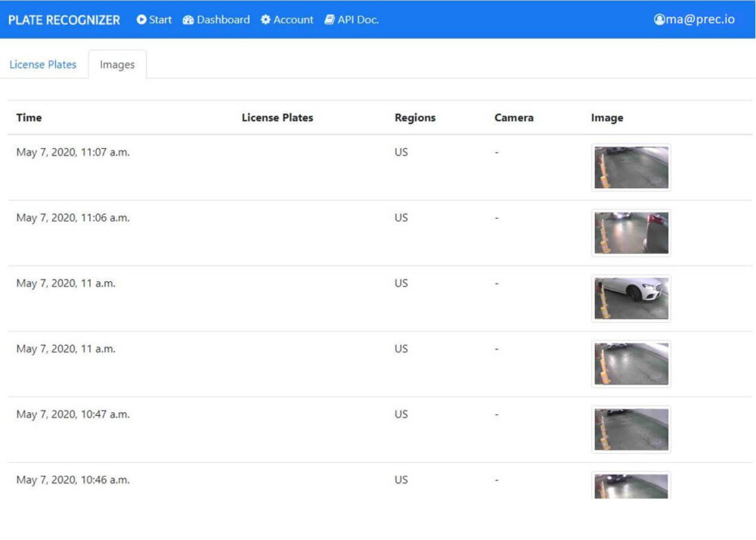
Task: Click the Time column header
Action: [29, 118]
